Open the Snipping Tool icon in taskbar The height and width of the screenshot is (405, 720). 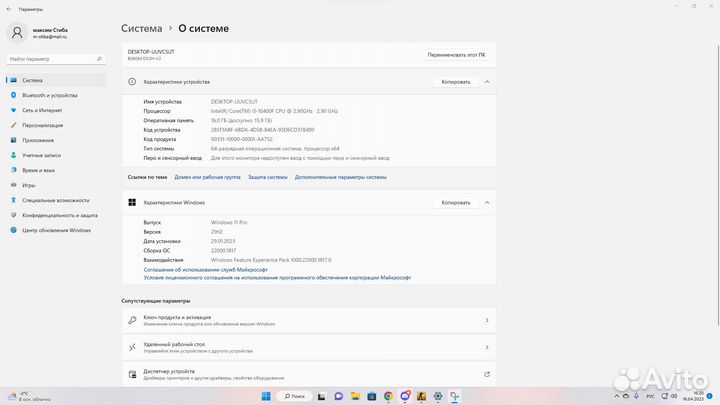pyautogui.click(x=454, y=396)
